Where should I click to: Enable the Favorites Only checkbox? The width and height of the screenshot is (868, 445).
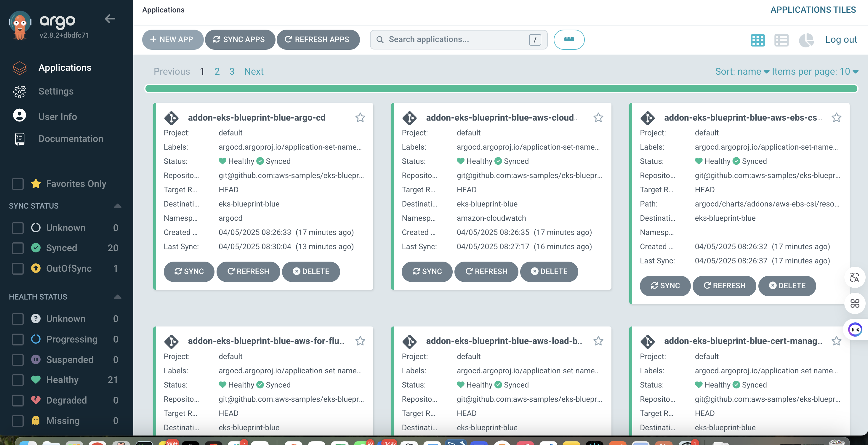(x=17, y=184)
